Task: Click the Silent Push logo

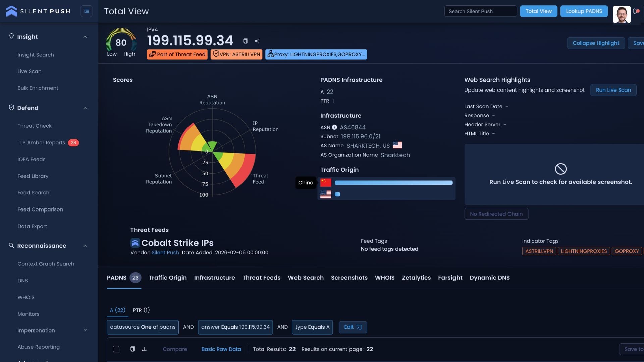Action: pyautogui.click(x=38, y=11)
